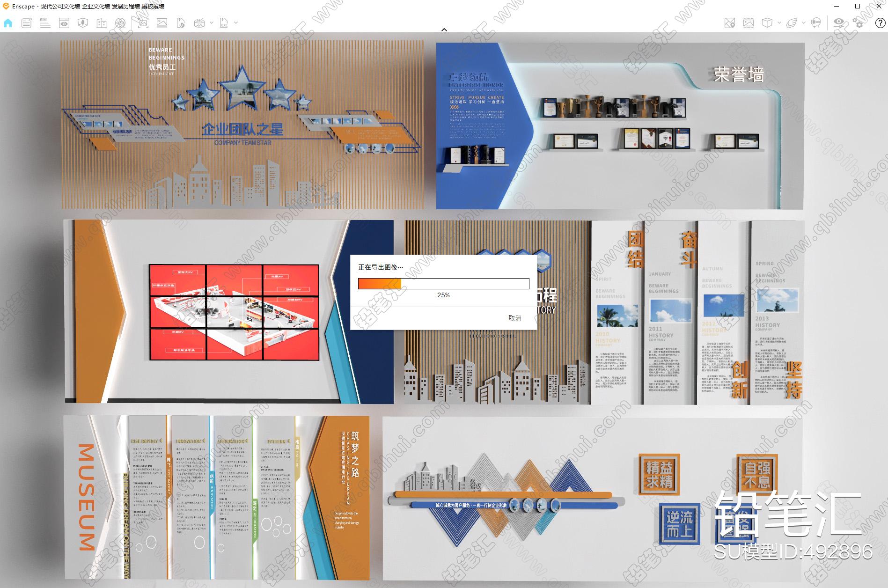Cancel the image export with 取消

click(514, 318)
